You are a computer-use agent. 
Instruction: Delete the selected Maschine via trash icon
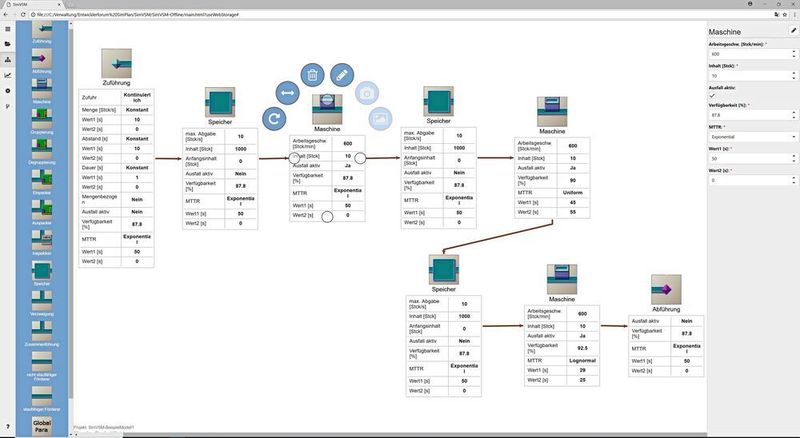312,75
